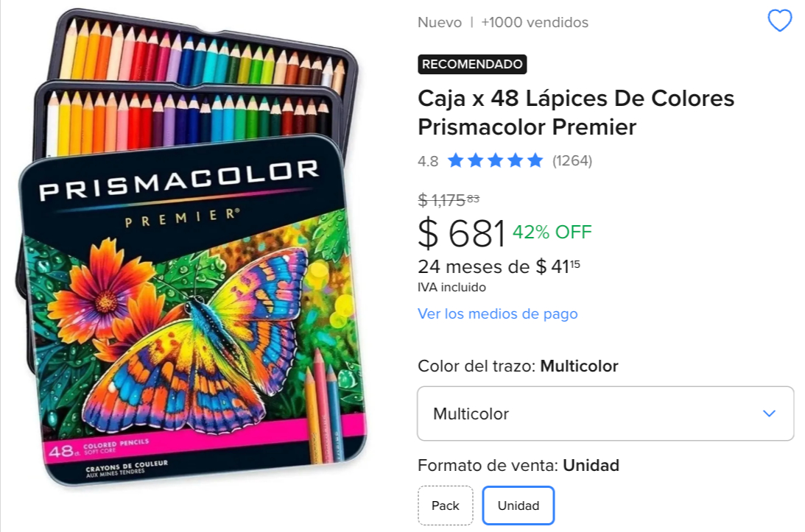The image size is (805, 532).
Task: Click the +1000 vendidos text
Action: coord(535,22)
